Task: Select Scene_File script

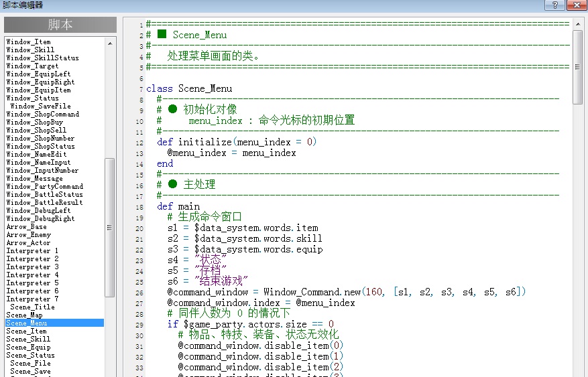Action: (30, 364)
